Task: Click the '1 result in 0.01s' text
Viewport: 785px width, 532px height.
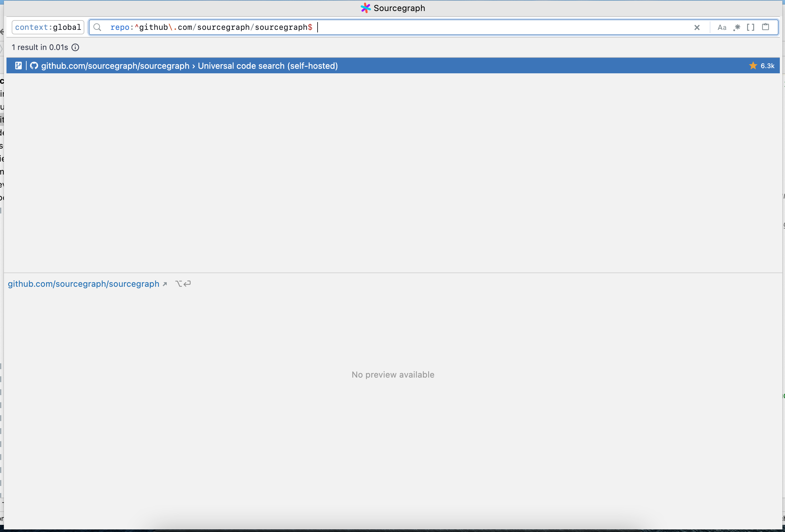Action: click(x=40, y=47)
